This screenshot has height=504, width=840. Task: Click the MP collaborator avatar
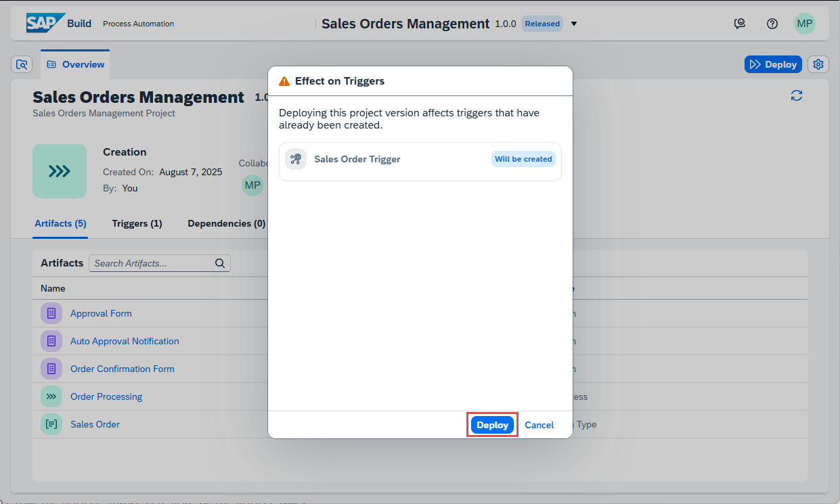pos(252,185)
